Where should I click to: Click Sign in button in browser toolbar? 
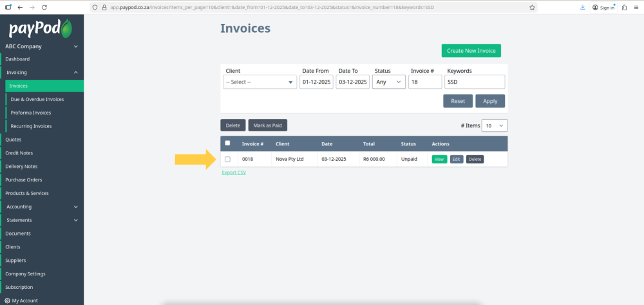tap(603, 7)
